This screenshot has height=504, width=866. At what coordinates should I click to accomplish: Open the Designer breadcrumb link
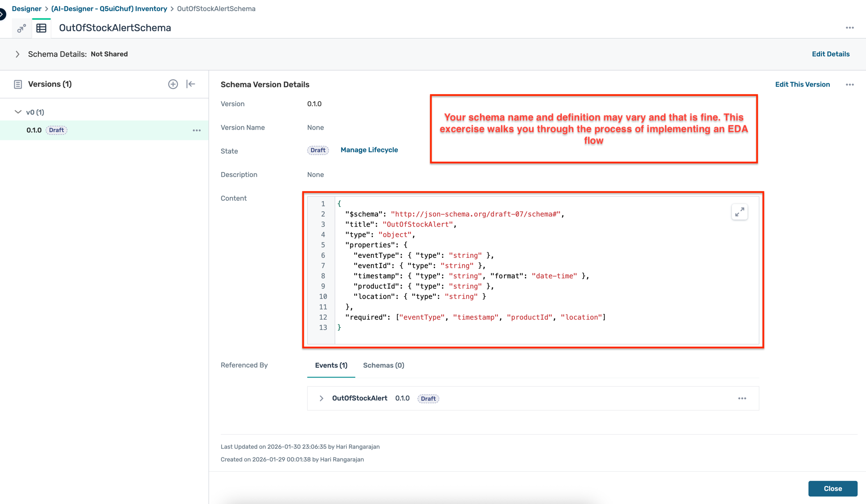(26, 8)
